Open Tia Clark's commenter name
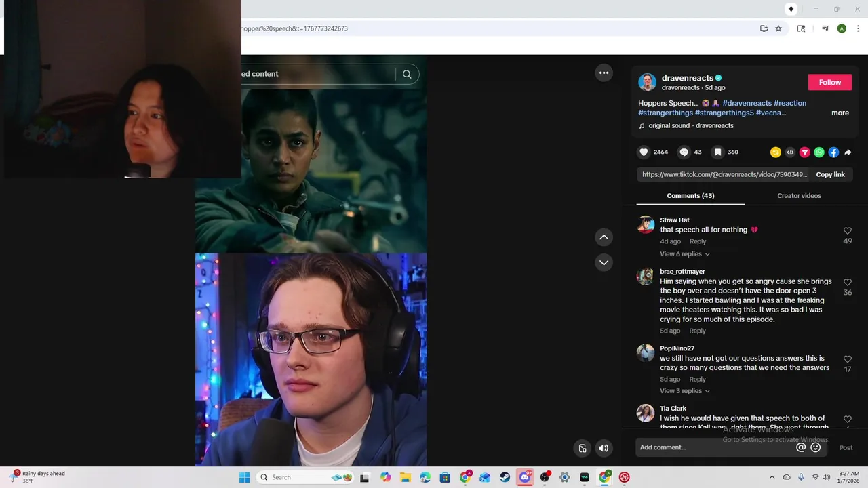 673,409
